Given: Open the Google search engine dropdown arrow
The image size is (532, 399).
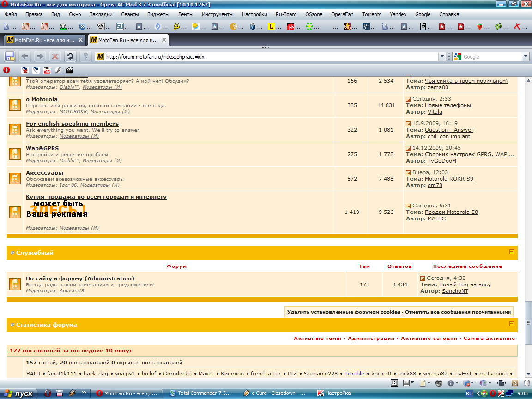Looking at the screenshot, I should (526, 57).
